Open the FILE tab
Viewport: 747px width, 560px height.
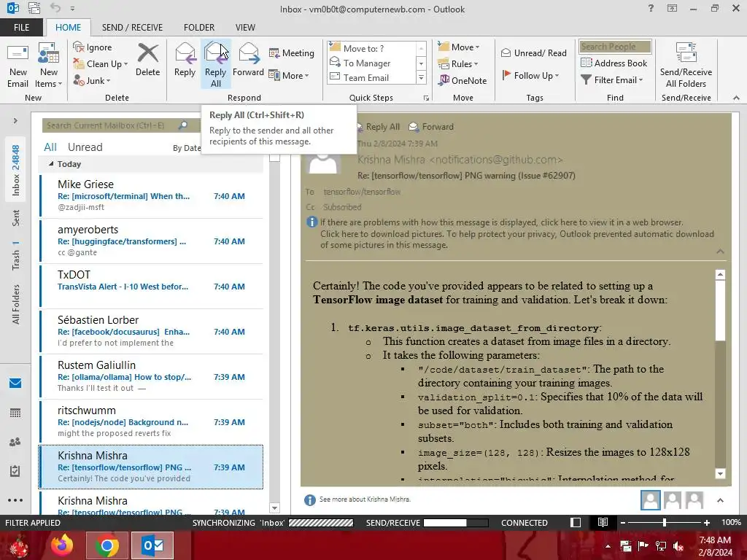point(21,28)
